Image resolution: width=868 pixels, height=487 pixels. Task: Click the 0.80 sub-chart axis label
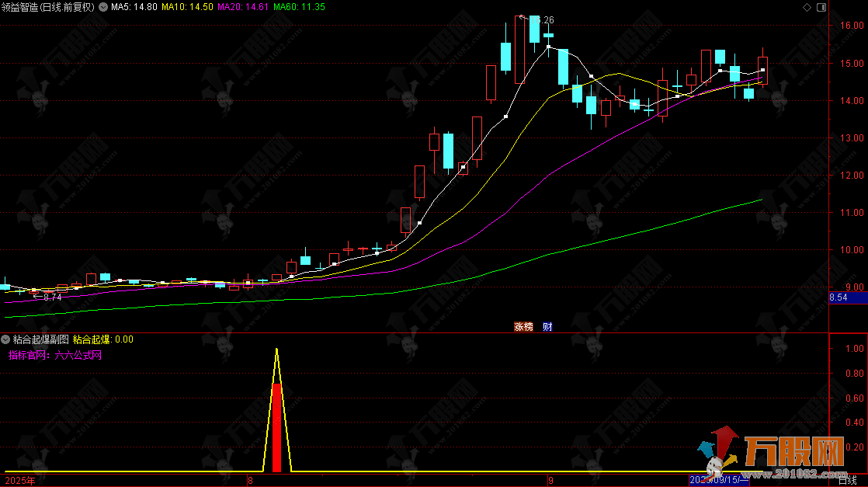pos(855,374)
